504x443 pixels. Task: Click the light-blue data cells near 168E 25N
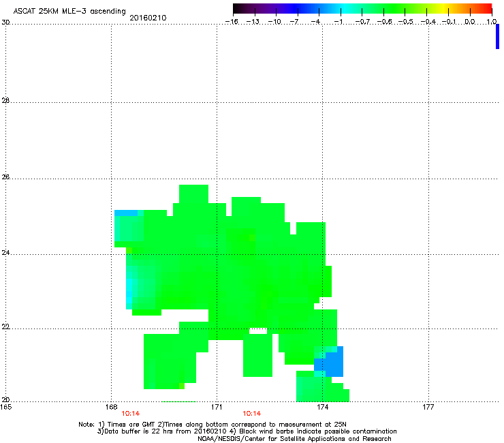[126, 213]
